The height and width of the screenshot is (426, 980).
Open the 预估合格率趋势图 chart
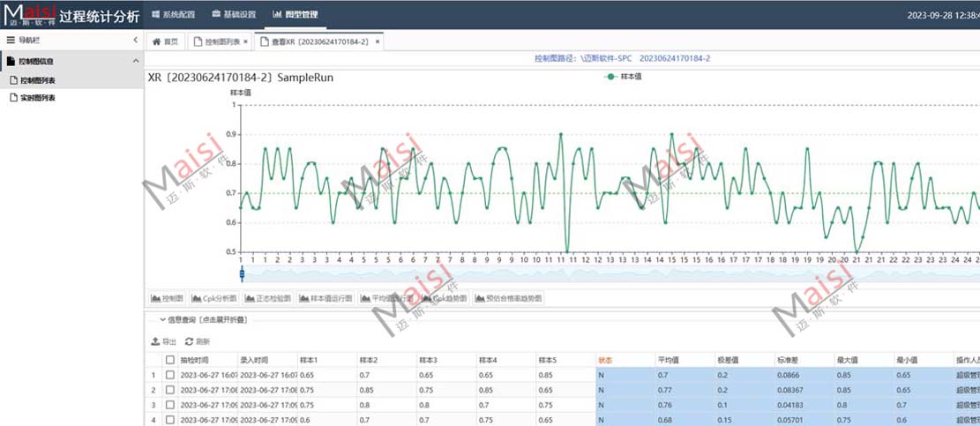(510, 298)
